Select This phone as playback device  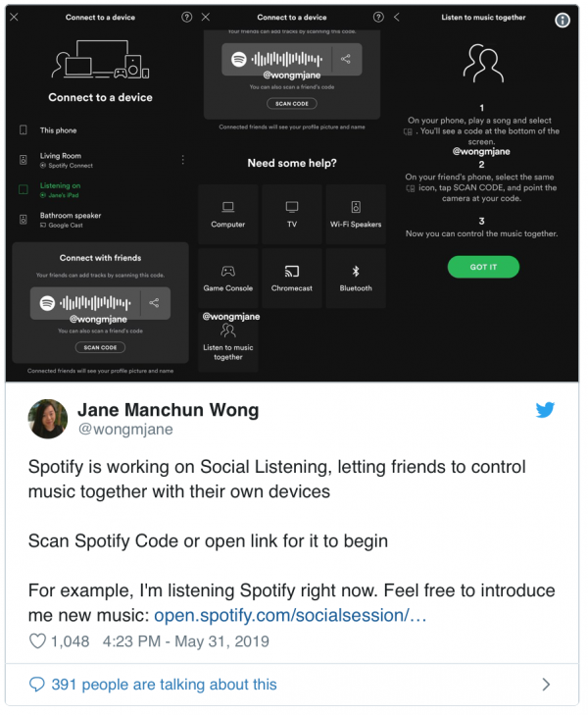[100, 130]
